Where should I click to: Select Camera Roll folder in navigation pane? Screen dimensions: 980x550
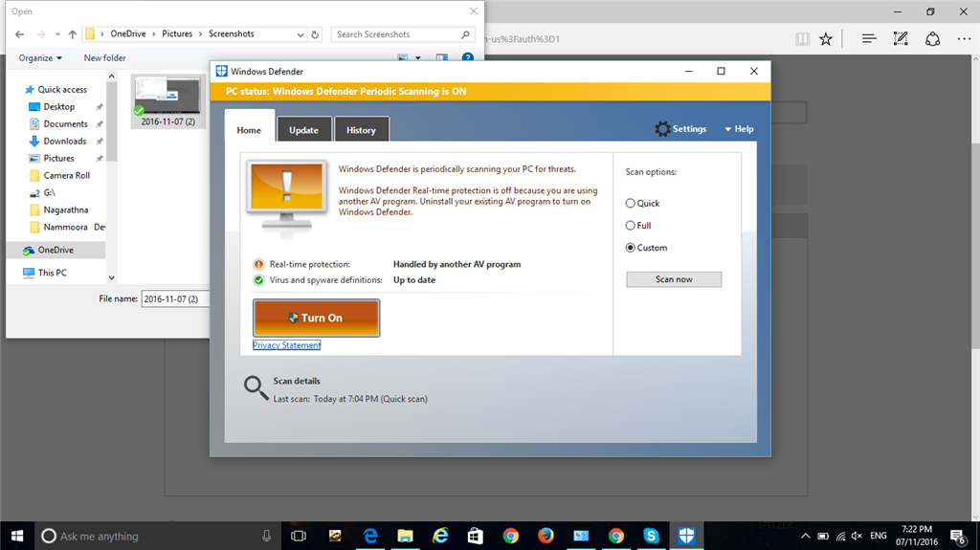pyautogui.click(x=66, y=176)
